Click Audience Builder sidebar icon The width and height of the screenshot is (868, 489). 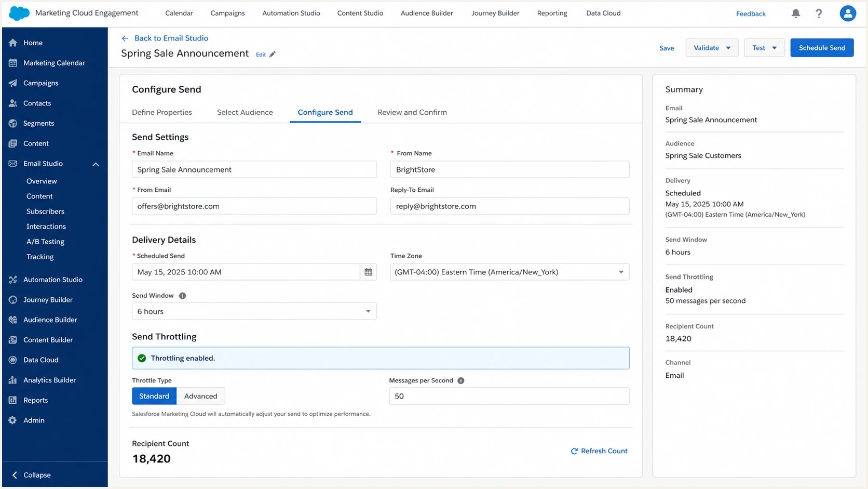(13, 320)
